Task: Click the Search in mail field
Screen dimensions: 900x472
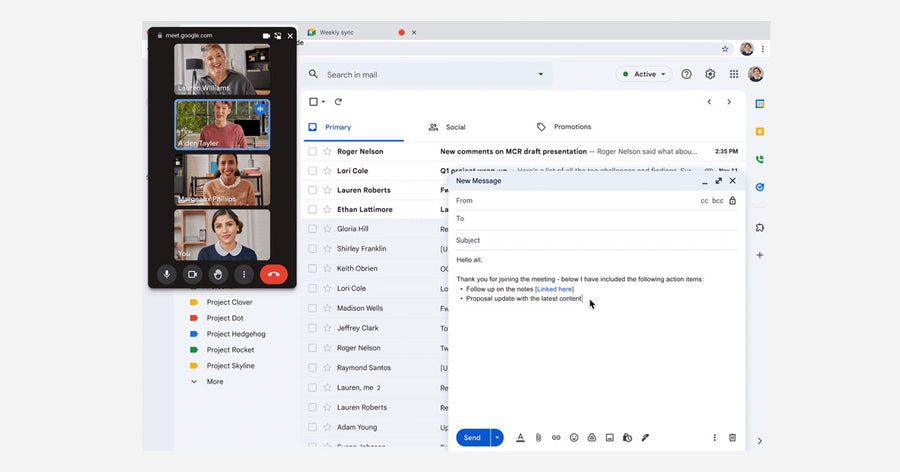Action: pos(427,74)
